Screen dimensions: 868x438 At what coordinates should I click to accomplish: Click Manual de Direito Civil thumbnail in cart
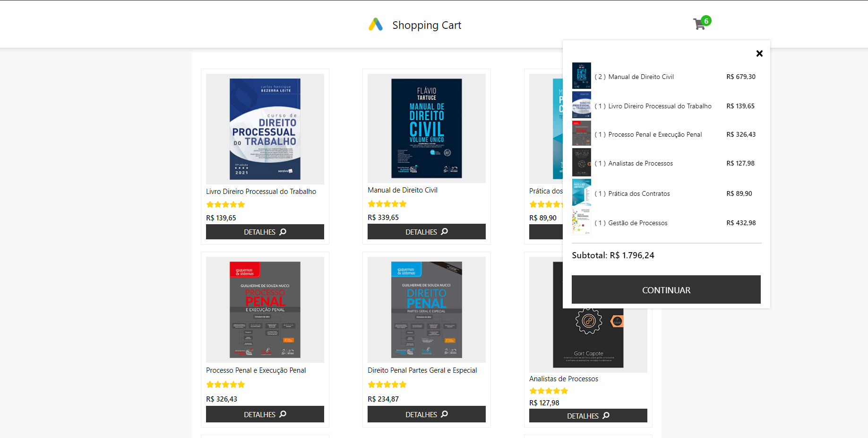(582, 76)
